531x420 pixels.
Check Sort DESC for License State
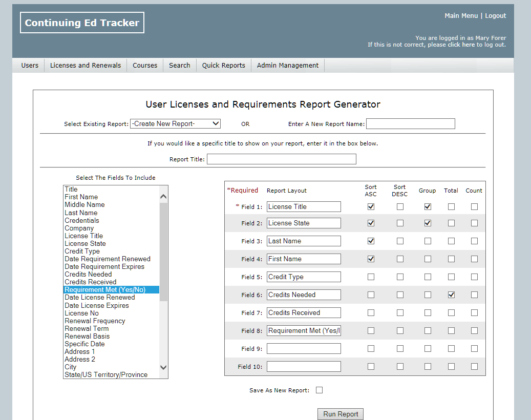[400, 223]
